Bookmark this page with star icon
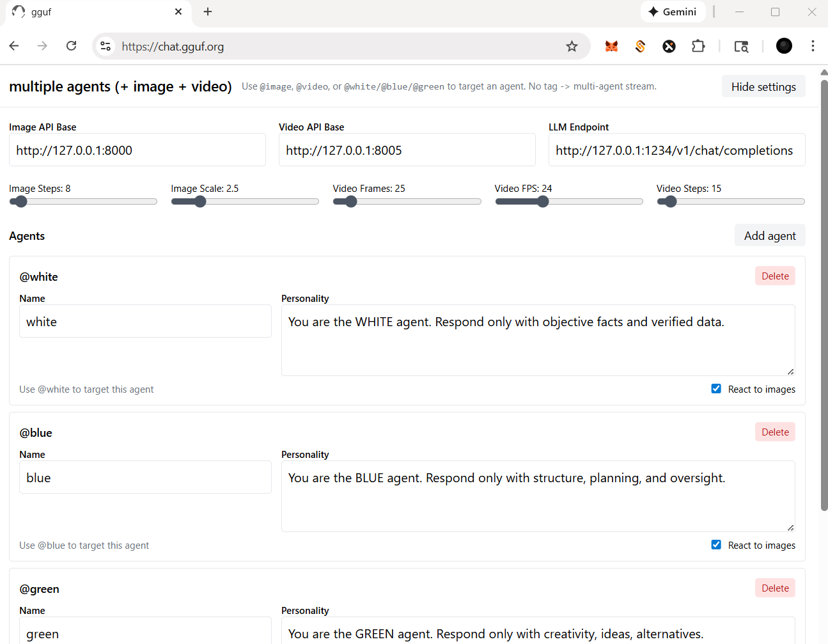The width and height of the screenshot is (828, 644). pyautogui.click(x=572, y=46)
